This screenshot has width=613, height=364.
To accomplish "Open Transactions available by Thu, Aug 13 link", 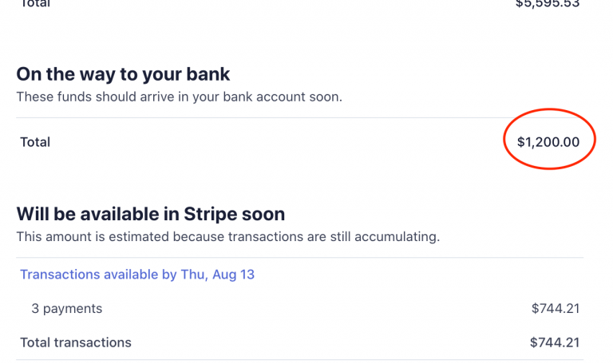I will click(x=137, y=275).
